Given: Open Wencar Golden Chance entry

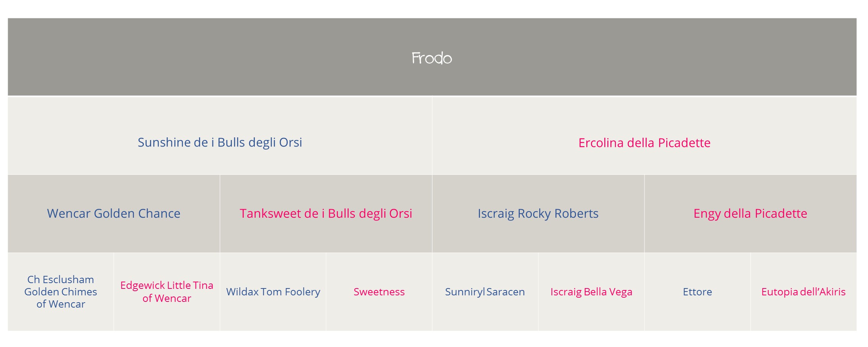Looking at the screenshot, I should click(114, 213).
